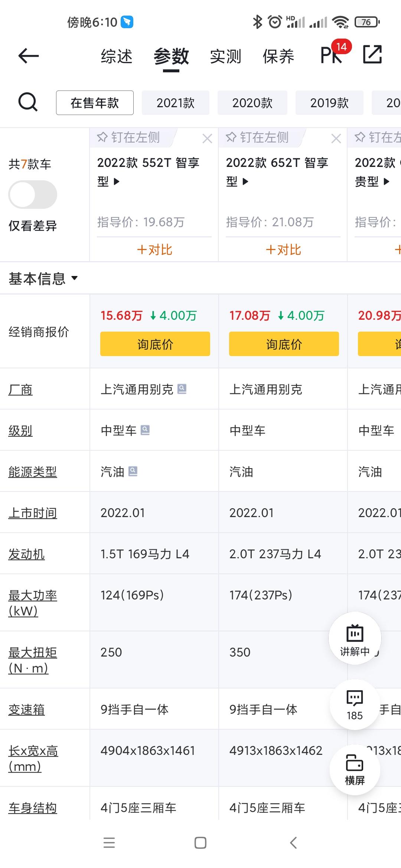Tap the 124(169Ps) power value
This screenshot has width=401, height=868.
[x=132, y=595]
